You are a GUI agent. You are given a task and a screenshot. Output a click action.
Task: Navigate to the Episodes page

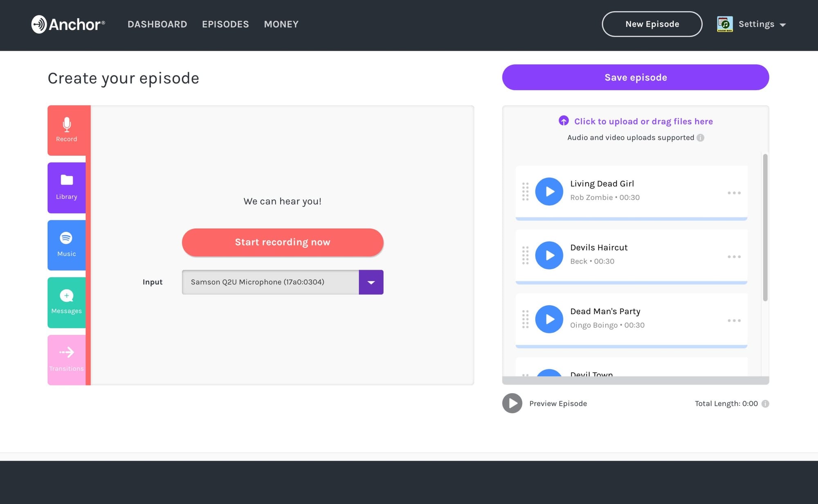coord(225,25)
